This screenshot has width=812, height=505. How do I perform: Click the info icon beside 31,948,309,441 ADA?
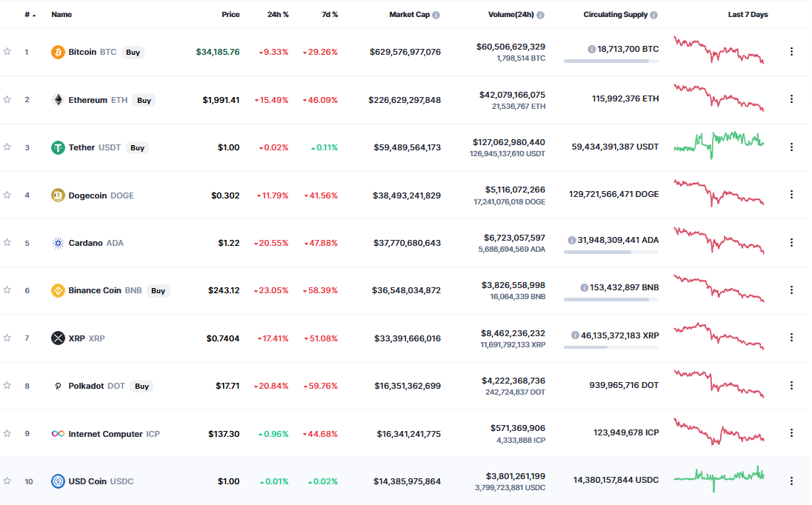point(572,240)
